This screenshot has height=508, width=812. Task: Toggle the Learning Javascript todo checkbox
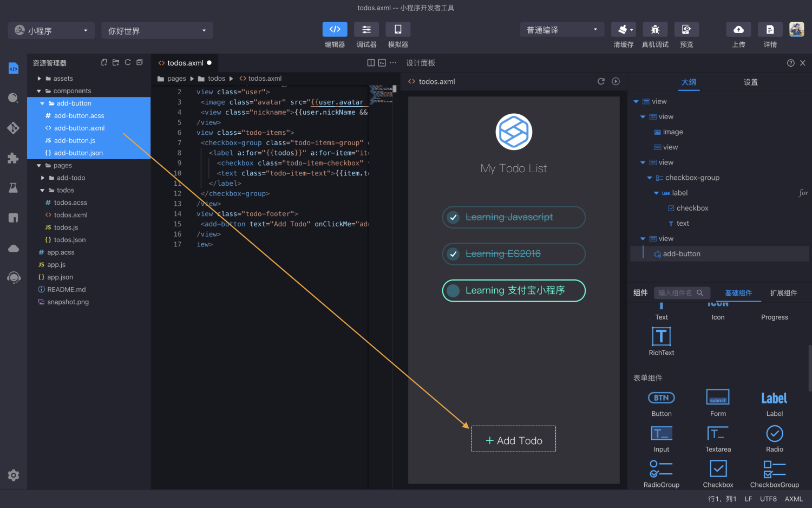(x=454, y=217)
